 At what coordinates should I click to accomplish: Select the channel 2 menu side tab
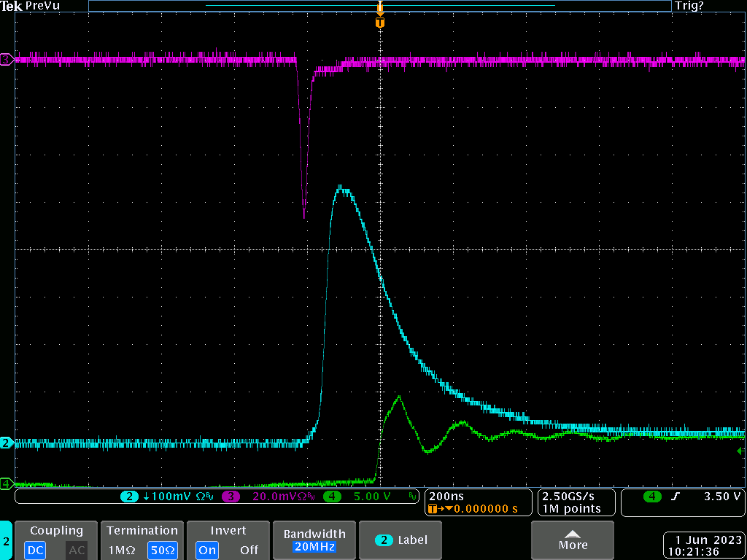pyautogui.click(x=6, y=540)
